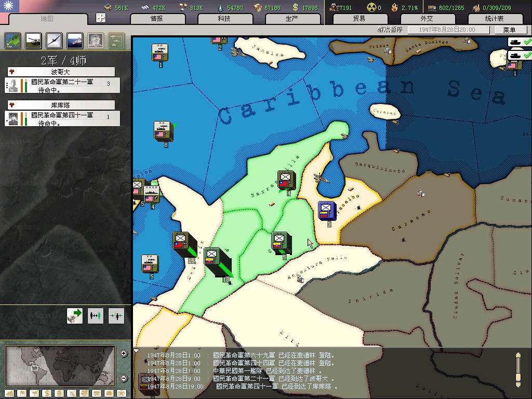Image resolution: width=532 pixels, height=399 pixels.
Task: Expand the 库库塔 province unit group header
Action: 61,105
